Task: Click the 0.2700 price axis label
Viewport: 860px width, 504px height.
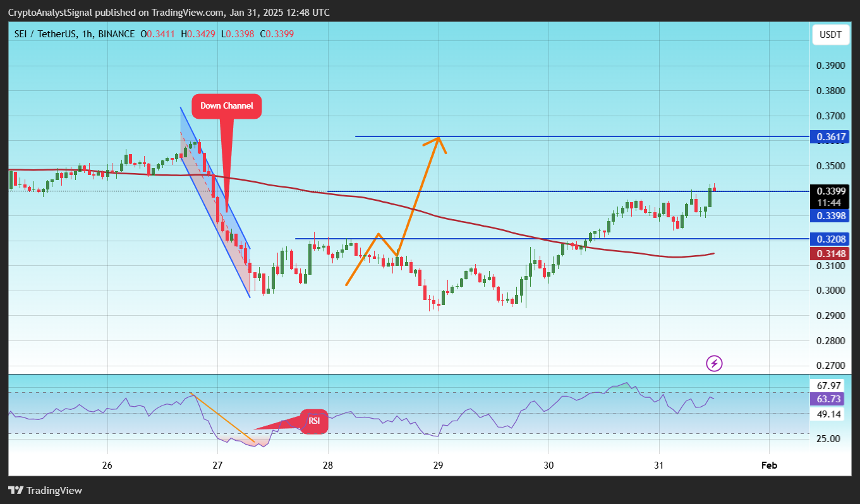Action: point(831,366)
